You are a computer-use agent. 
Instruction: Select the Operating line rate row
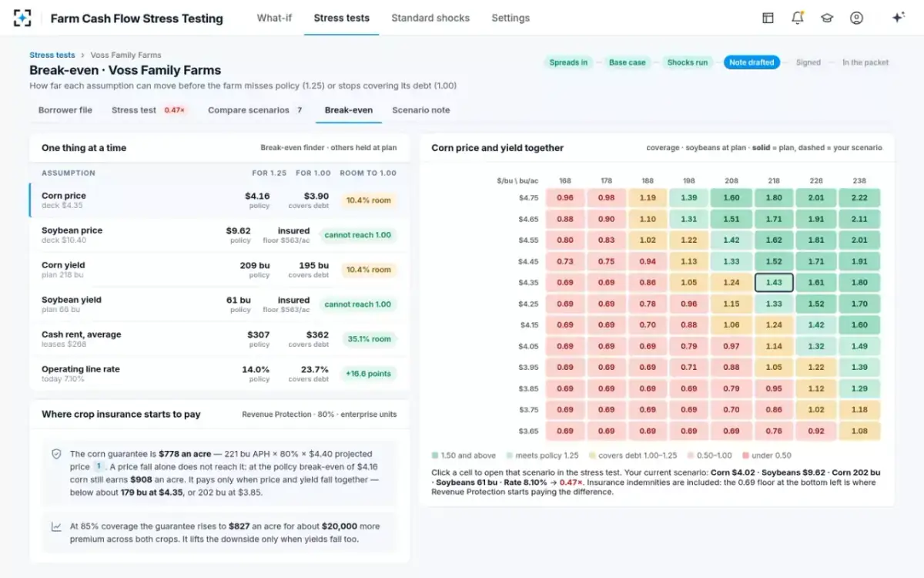pos(219,374)
